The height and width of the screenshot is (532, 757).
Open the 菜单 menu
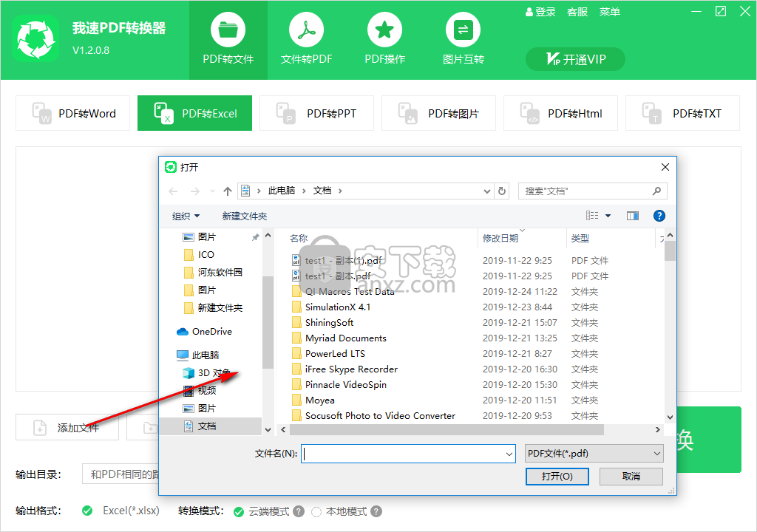tap(610, 12)
